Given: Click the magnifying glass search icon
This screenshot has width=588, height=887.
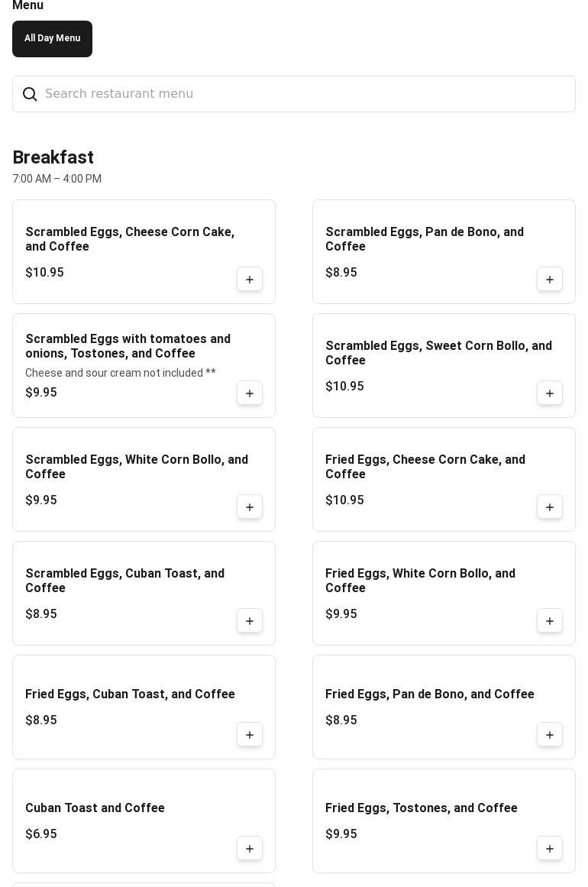Looking at the screenshot, I should tap(30, 94).
